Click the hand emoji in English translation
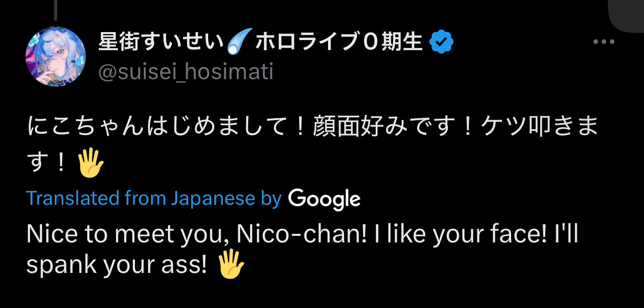The width and height of the screenshot is (644, 308). pyautogui.click(x=231, y=265)
